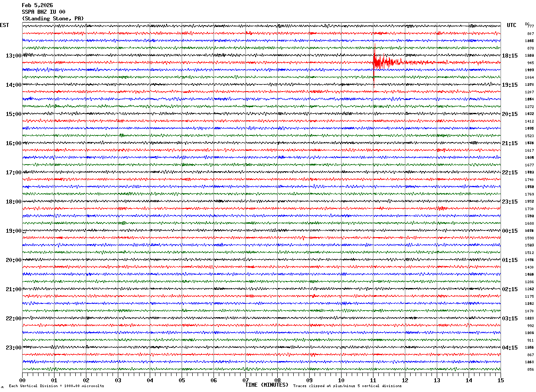
Task: Select the station code 'SSPA BHZ IU 00'
Action: (x=43, y=12)
